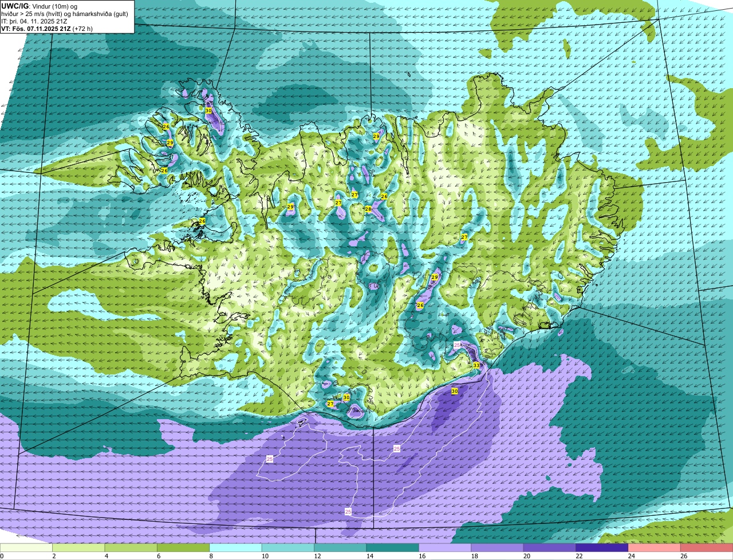733x560 pixels.
Task: Click the 'VT: Fös. 07.11.2025 21Z (+72 h)' line
Action: [47, 28]
